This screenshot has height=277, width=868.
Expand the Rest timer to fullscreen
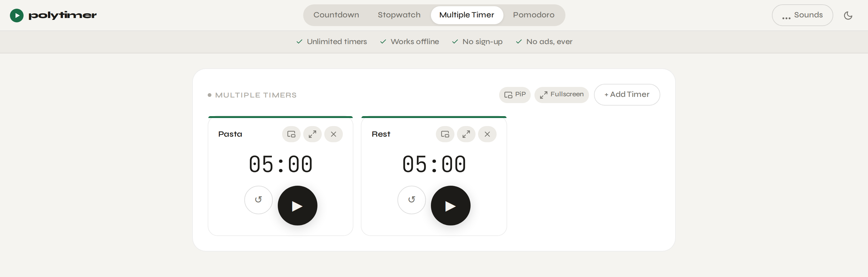point(466,134)
